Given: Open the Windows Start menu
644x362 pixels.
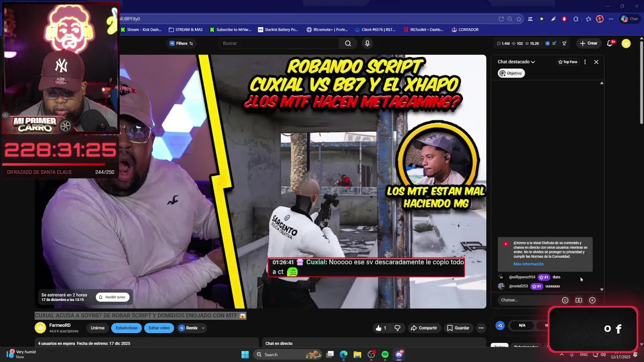Looking at the screenshot, I should click(245, 354).
